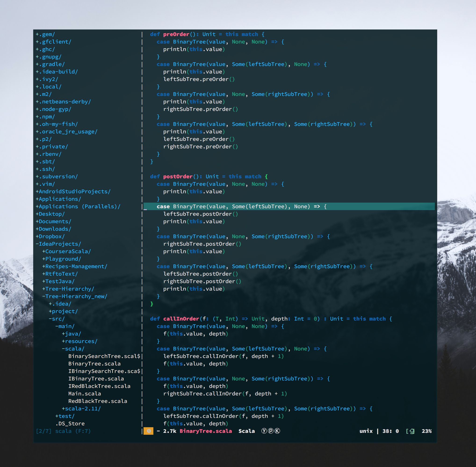
Task: Collapse the scala source folder
Action: (x=73, y=349)
